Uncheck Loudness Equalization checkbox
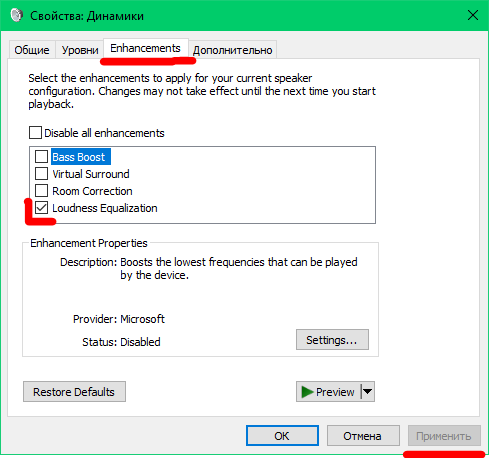 [41, 208]
